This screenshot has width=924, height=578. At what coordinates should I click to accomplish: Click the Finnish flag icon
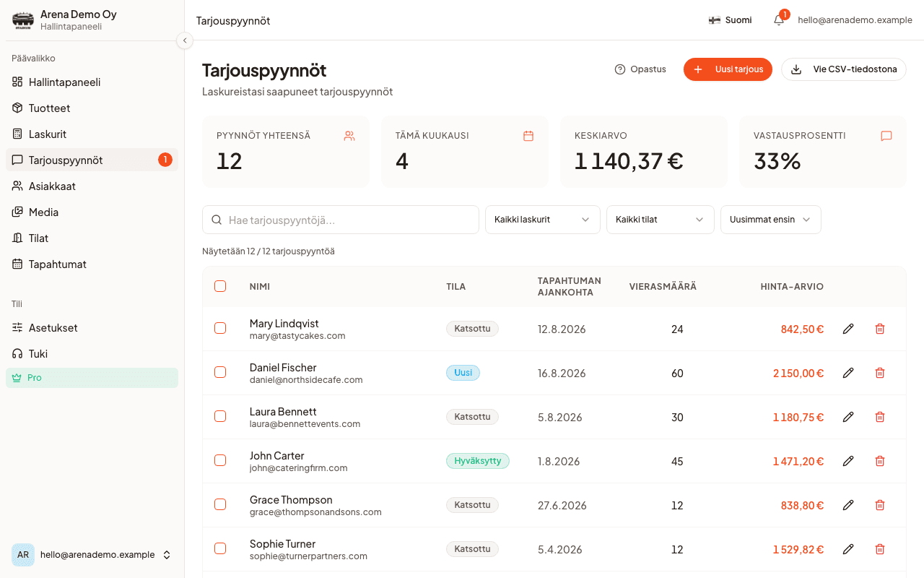click(715, 20)
